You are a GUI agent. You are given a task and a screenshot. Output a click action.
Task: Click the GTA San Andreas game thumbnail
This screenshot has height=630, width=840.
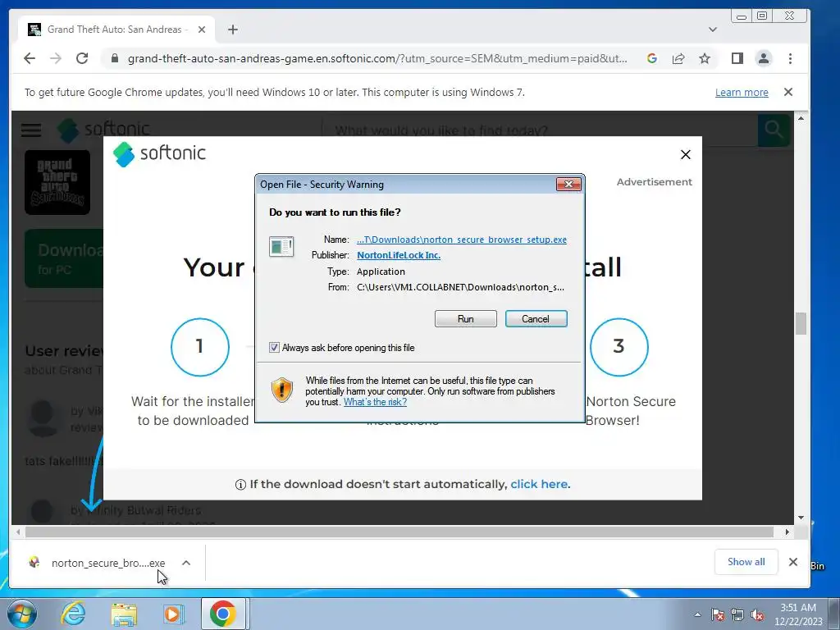pos(57,182)
